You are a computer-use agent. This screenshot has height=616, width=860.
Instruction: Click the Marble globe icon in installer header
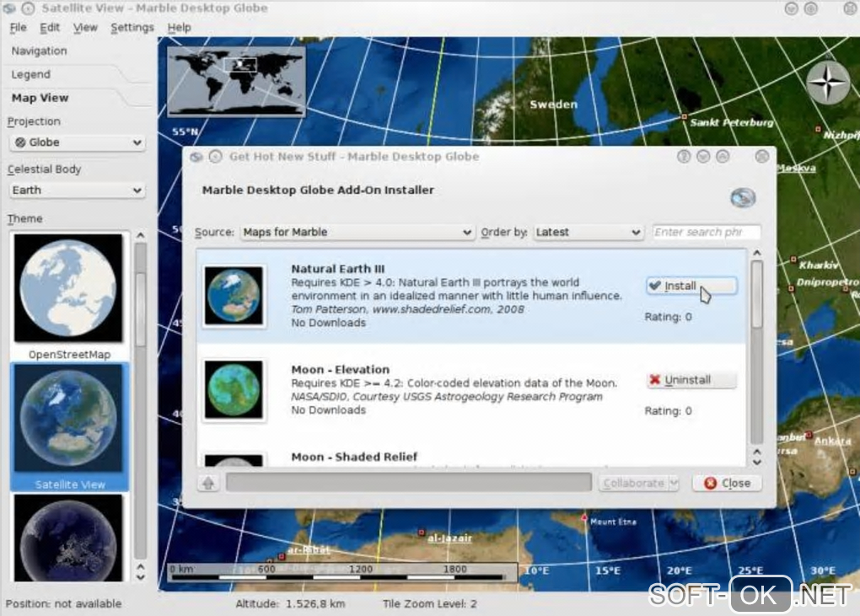743,198
